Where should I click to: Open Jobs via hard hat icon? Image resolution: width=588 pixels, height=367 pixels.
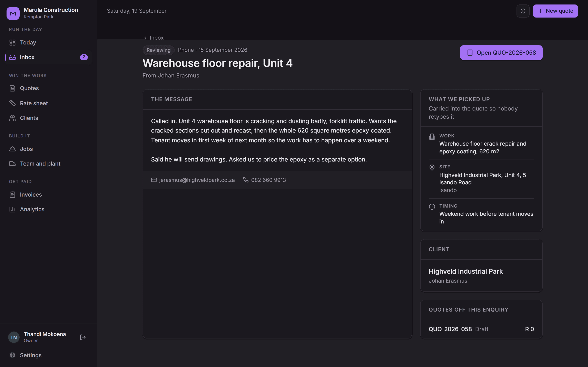click(x=12, y=149)
